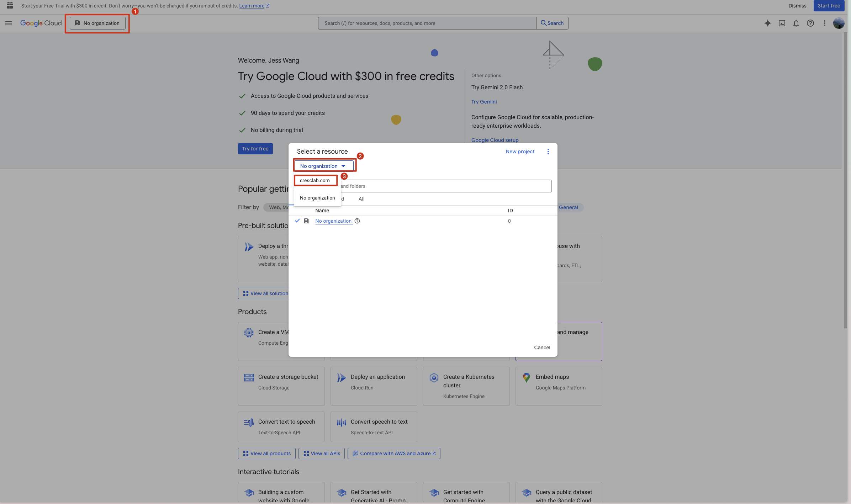Open Create a Kubernetes cluster card
This screenshot has height=504, width=851.
[x=466, y=386]
